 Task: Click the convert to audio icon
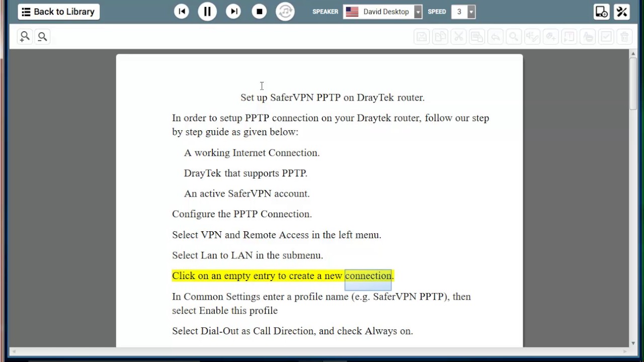tap(285, 12)
